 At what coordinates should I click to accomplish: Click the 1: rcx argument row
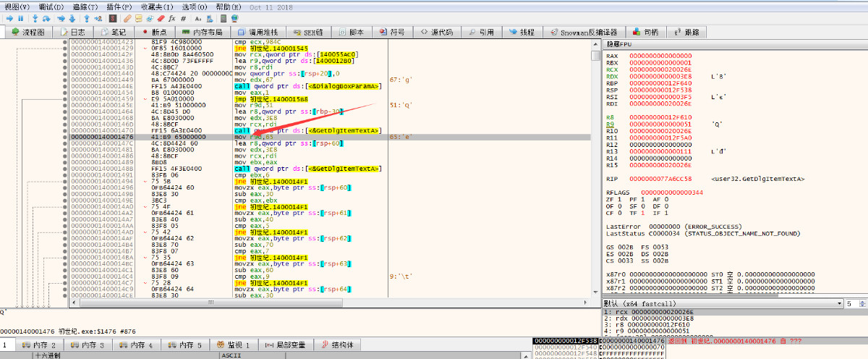coord(734,312)
